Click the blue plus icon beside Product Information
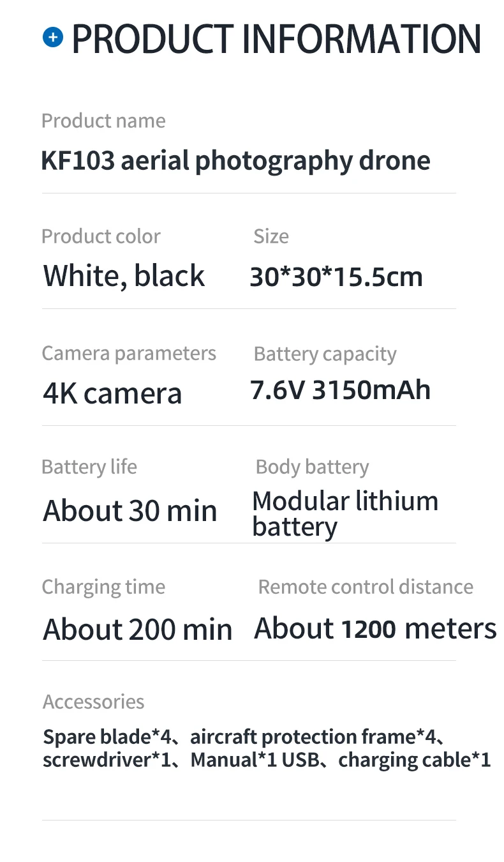Viewport: 504px width, 862px height. pyautogui.click(x=53, y=38)
